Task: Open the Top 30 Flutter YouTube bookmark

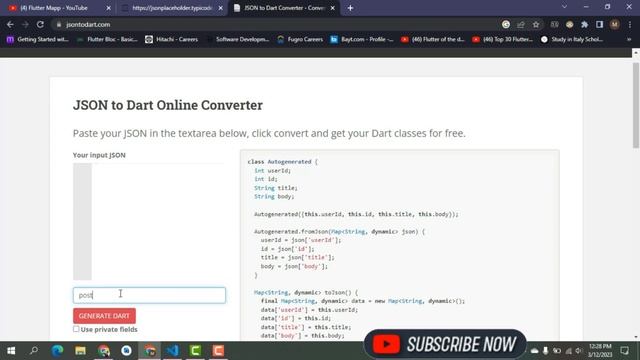Action: pyautogui.click(x=502, y=40)
